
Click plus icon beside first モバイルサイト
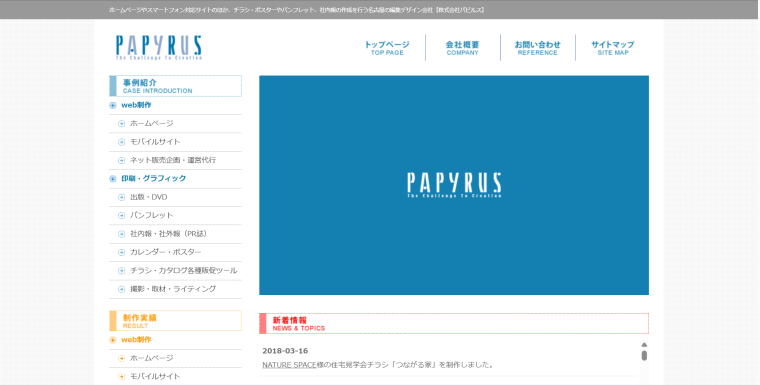click(x=122, y=142)
